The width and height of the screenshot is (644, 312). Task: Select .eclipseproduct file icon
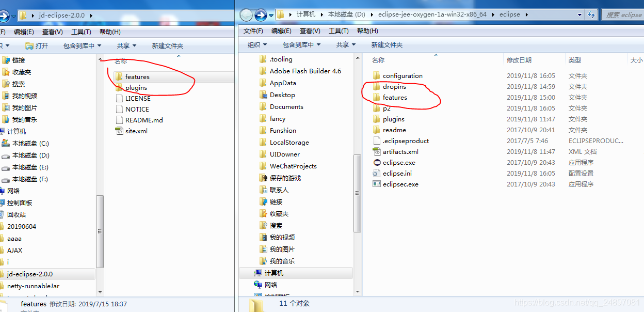click(376, 141)
